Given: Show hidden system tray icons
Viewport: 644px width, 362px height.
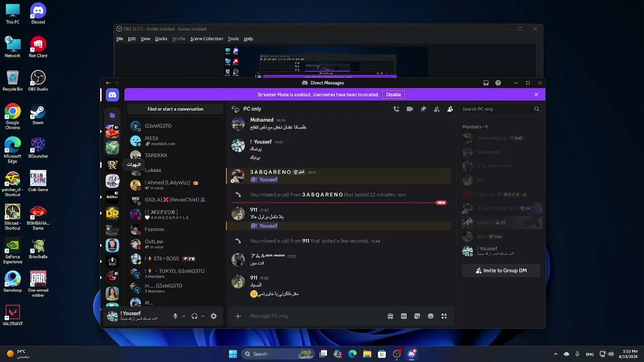Looking at the screenshot, I should point(555,354).
